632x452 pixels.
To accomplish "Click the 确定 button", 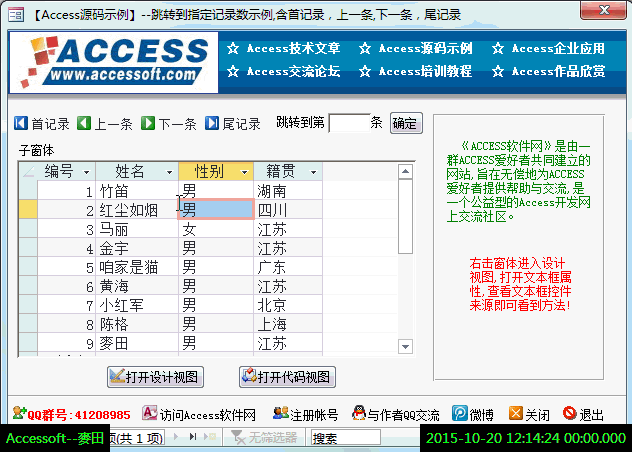I will (x=406, y=123).
